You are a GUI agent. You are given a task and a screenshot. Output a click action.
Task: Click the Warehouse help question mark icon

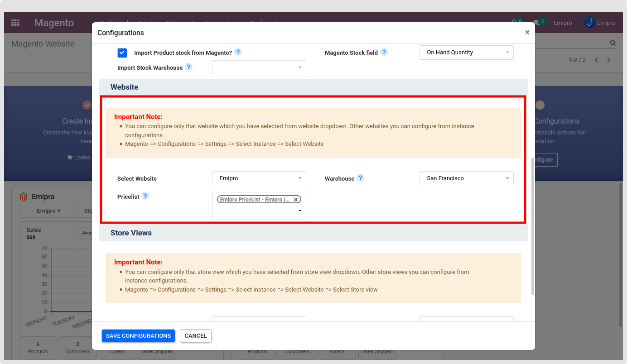coord(360,178)
